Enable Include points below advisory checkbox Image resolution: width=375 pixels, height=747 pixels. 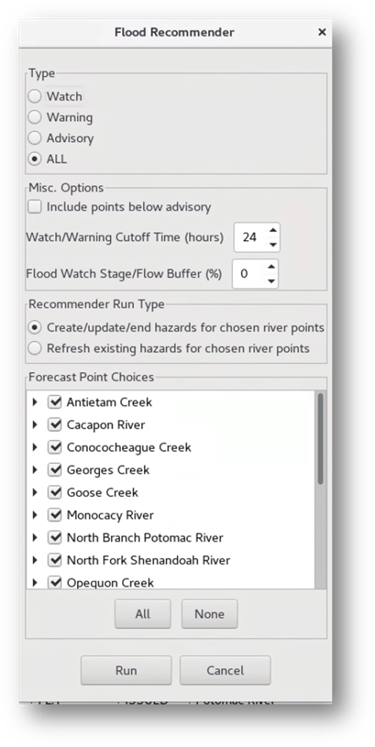click(x=34, y=207)
